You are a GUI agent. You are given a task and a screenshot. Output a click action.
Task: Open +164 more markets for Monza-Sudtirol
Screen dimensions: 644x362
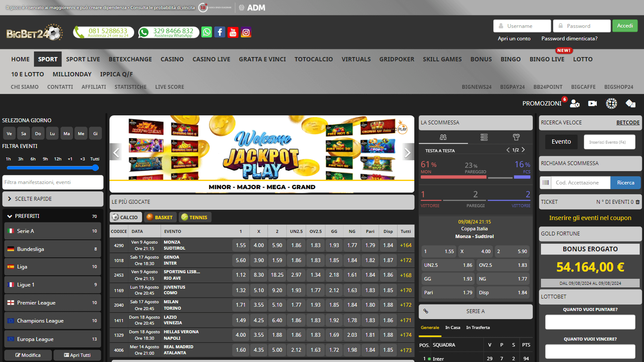(x=406, y=245)
